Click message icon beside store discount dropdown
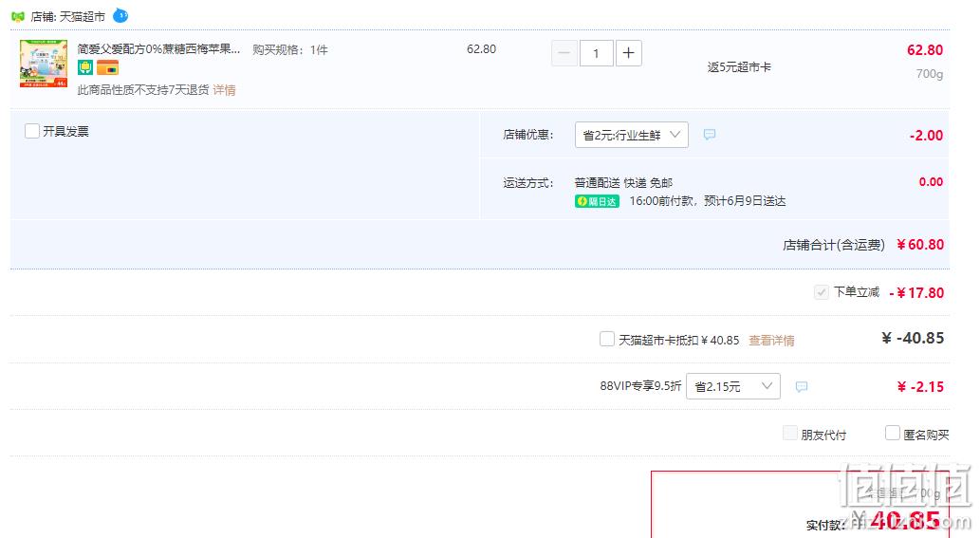The image size is (980, 538). (710, 135)
